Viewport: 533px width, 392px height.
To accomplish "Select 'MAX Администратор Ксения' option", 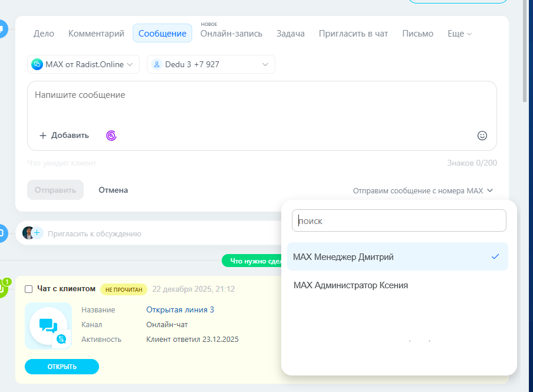I will [x=350, y=285].
